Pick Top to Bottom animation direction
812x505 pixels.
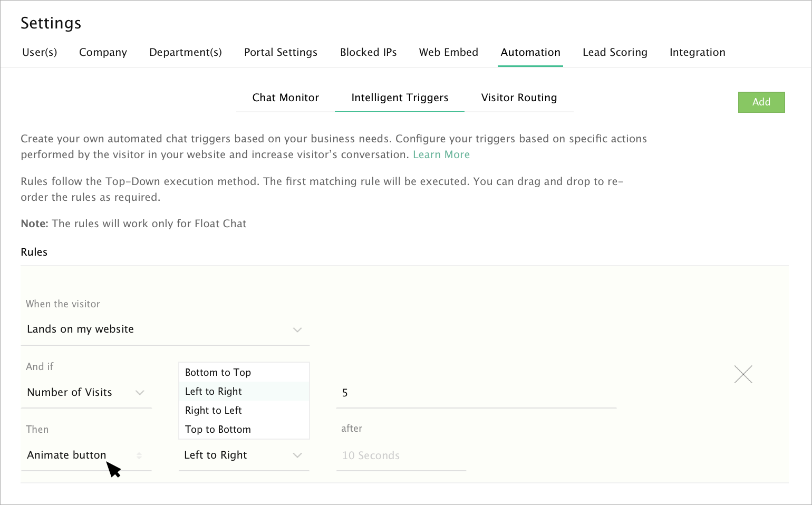(x=218, y=430)
